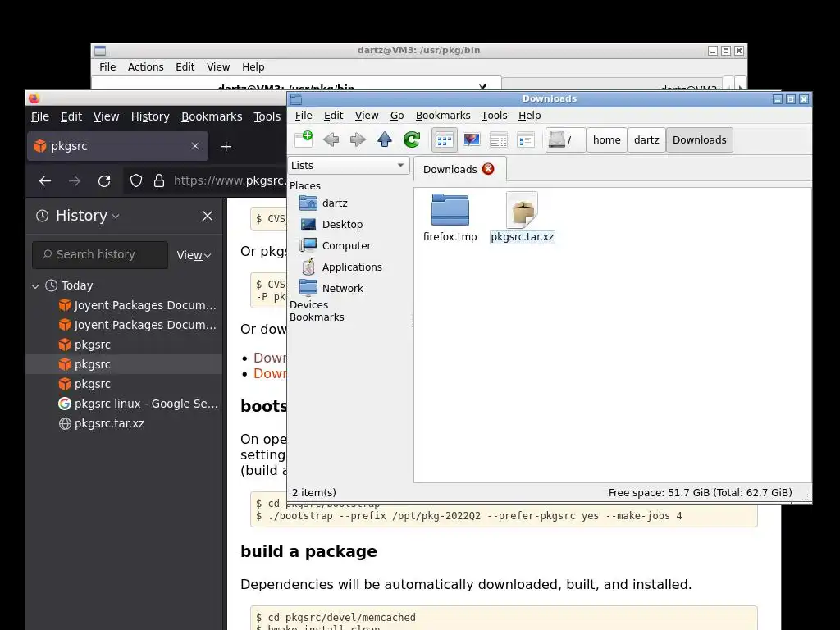Open Applications in Places sidebar
Image resolution: width=840 pixels, height=630 pixels.
point(352,267)
